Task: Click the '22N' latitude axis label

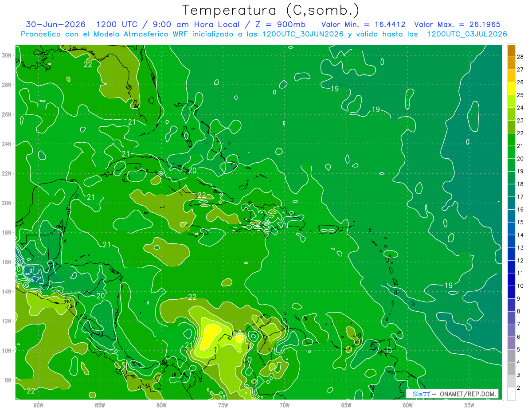Action: click(x=7, y=173)
